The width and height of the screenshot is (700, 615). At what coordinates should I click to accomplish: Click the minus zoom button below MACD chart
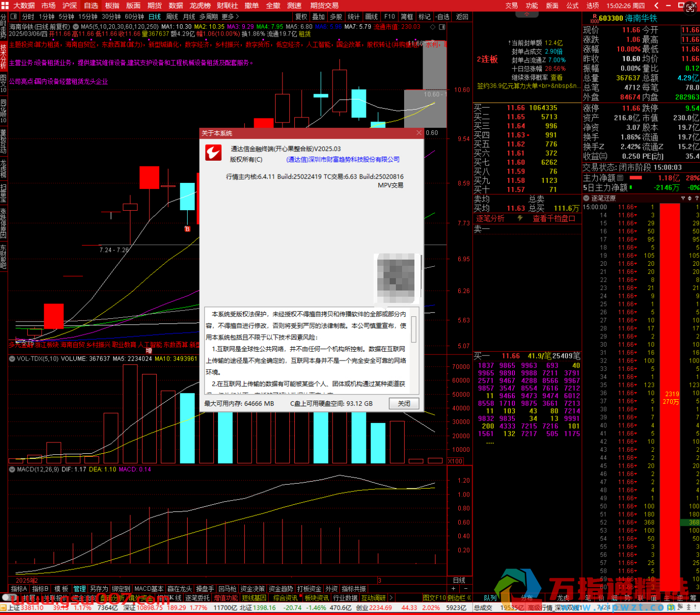click(x=465, y=589)
